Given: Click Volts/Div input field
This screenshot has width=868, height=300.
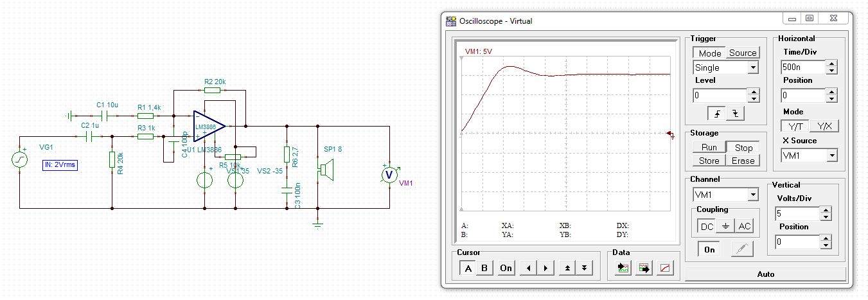Looking at the screenshot, I should click(x=797, y=213).
